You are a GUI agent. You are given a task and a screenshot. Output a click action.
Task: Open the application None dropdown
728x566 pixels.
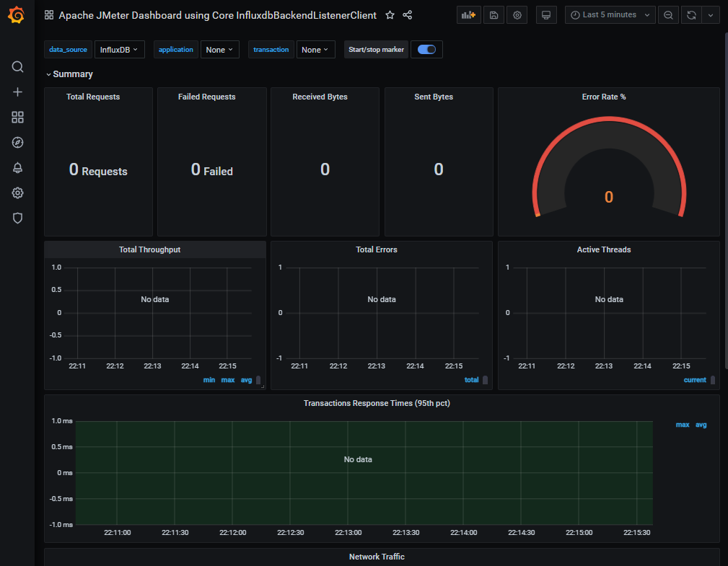pos(219,50)
